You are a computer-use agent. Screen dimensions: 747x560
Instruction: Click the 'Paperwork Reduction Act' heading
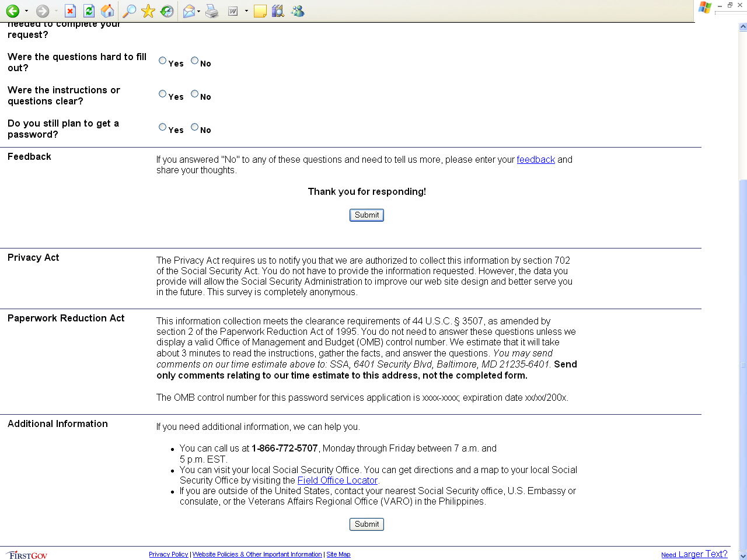coord(66,318)
